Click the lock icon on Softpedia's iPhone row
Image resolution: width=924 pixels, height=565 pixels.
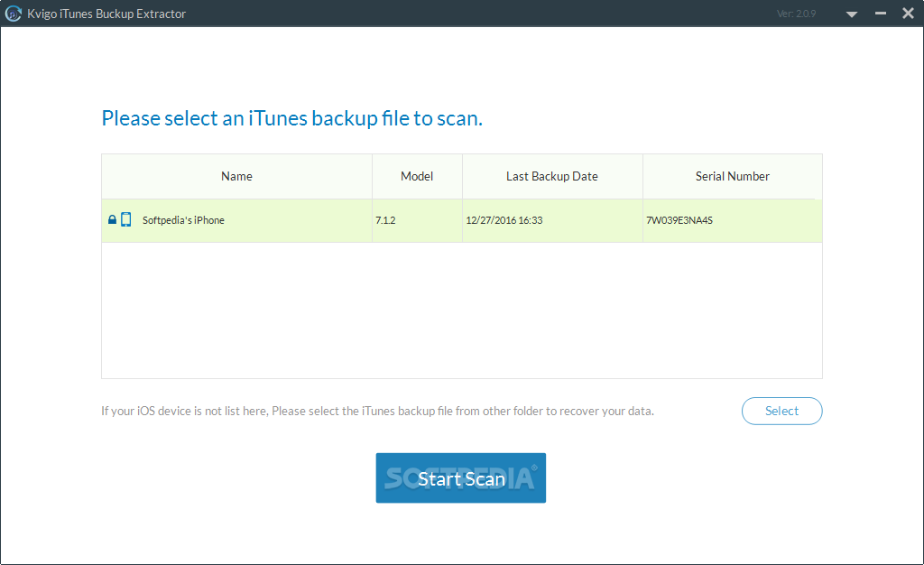tap(112, 219)
